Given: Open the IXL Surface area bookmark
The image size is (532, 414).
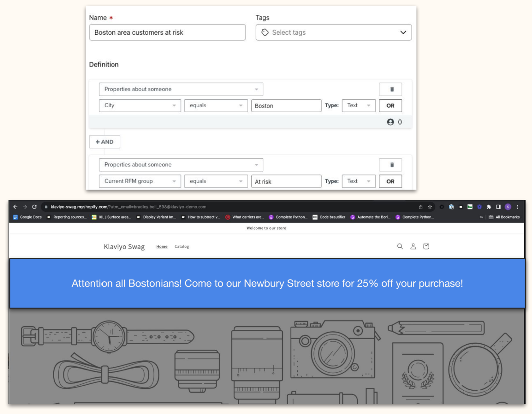Looking at the screenshot, I should [x=111, y=217].
